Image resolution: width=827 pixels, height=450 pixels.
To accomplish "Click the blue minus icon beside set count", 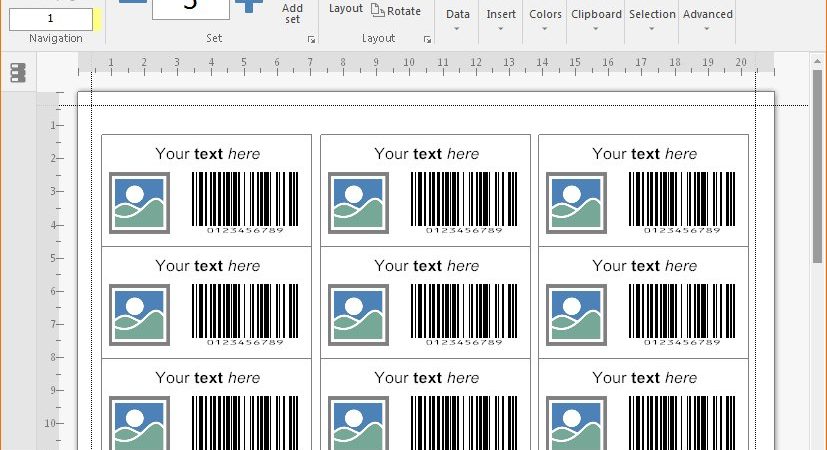I will click(133, 2).
